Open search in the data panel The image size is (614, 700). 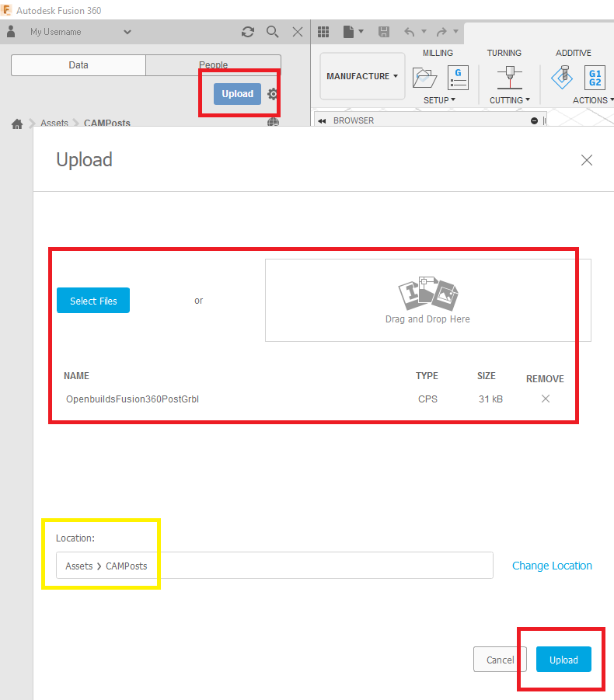273,32
